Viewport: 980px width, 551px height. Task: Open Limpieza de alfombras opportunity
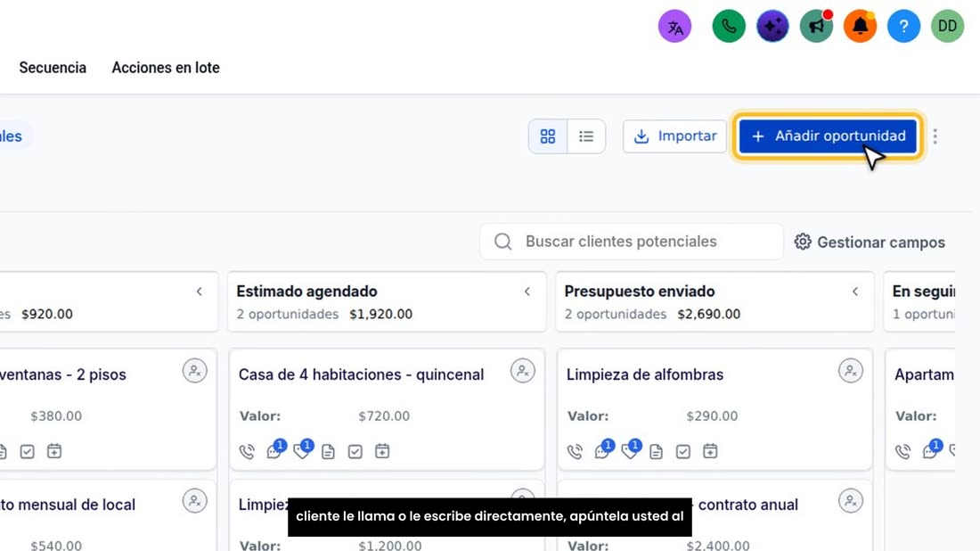pyautogui.click(x=645, y=374)
